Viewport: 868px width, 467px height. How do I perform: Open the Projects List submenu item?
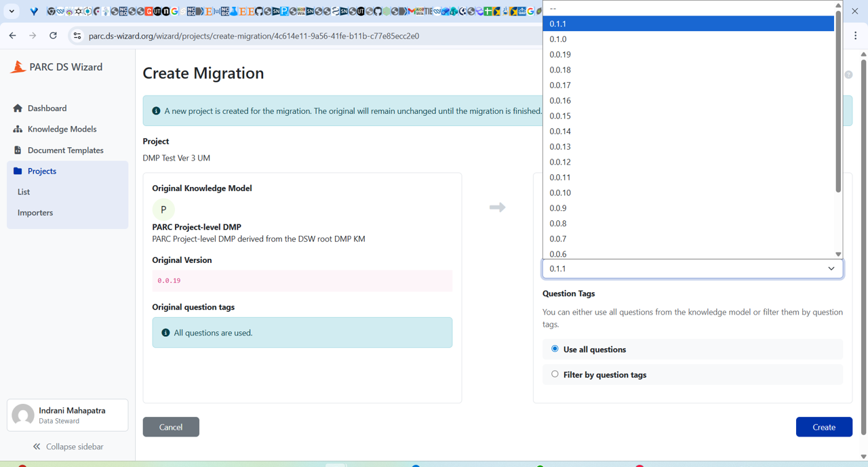24,192
